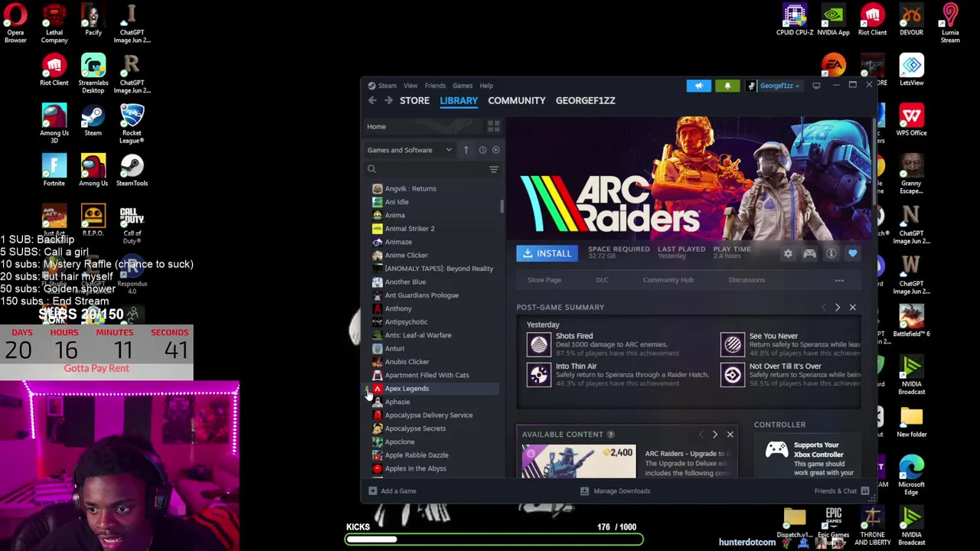Dismiss the Post-Game Summary section
This screenshot has width=980, height=551.
click(x=852, y=308)
